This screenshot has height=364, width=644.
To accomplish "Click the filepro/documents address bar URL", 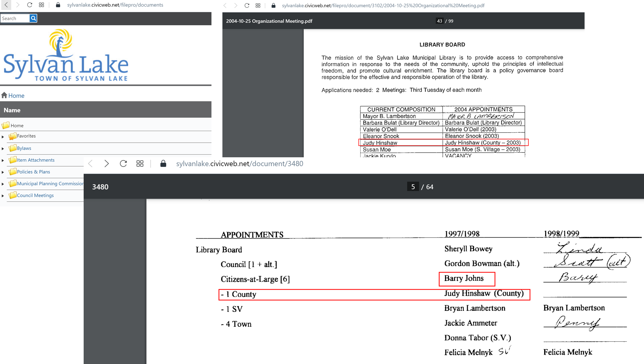I will coord(115,5).
